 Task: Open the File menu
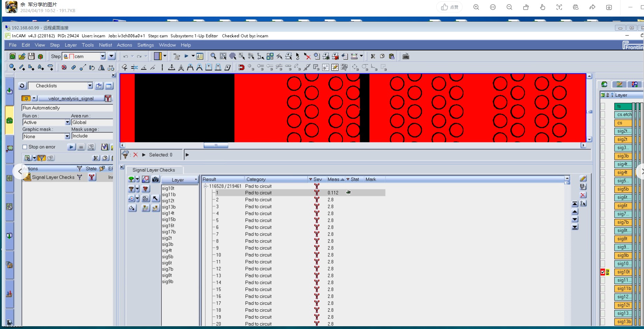click(x=12, y=45)
